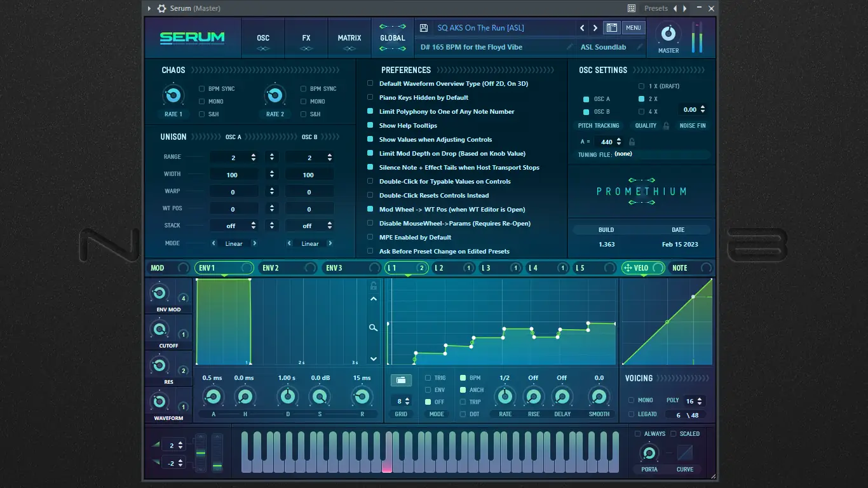
Task: Step OSC B unison mode to previous option
Action: point(289,243)
